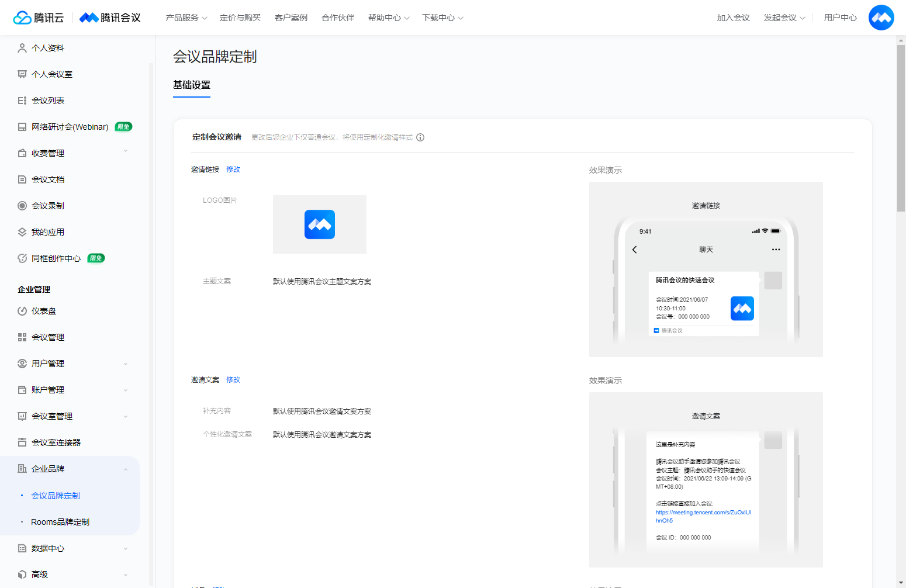The width and height of the screenshot is (906, 588).
Task: Open the user avatar icon at top right
Action: coord(881,18)
